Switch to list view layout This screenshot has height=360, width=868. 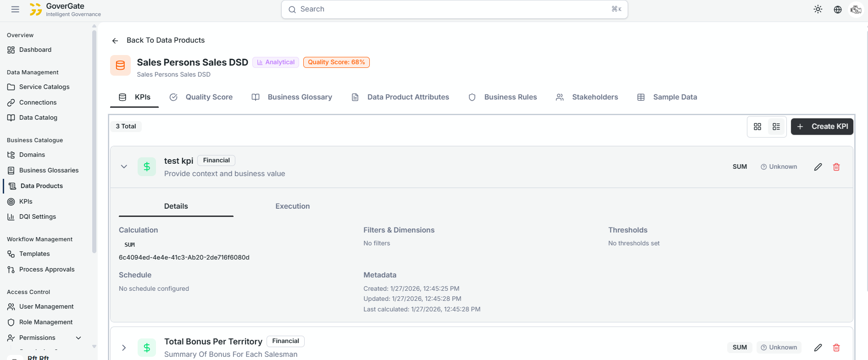(x=776, y=127)
